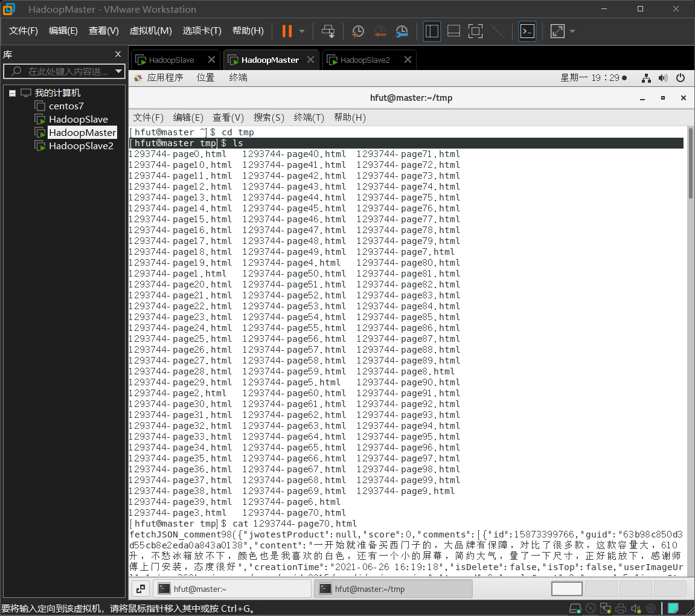Select HadoopSlave in the library tree
Image resolution: width=695 pixels, height=616 pixels.
(78, 119)
